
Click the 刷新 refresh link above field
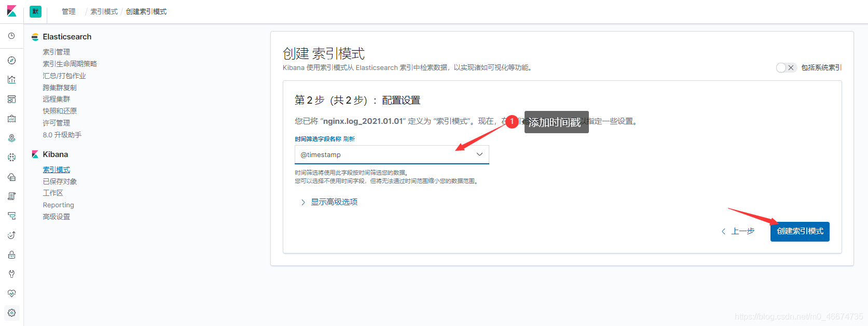coord(349,139)
